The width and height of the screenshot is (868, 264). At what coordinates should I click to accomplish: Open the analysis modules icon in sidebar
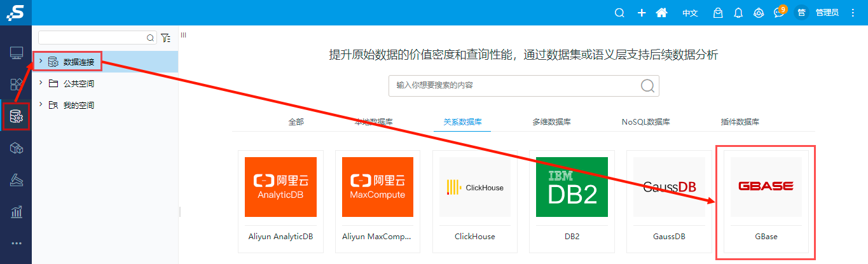click(x=17, y=85)
